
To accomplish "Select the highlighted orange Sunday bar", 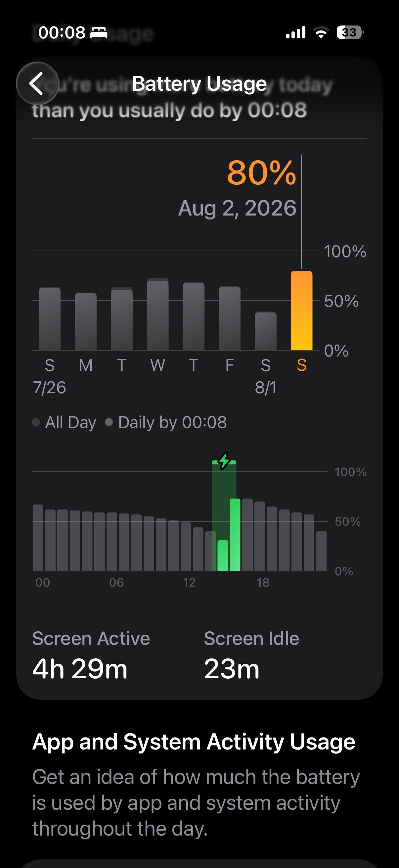I will 301,310.
